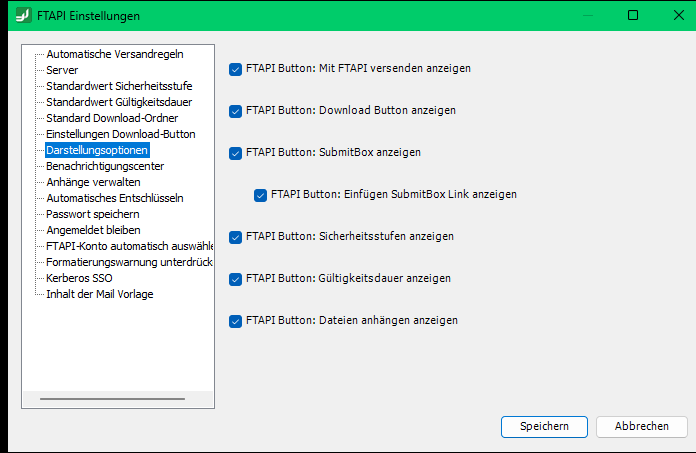Screen dimensions: 696x453
Task: Select 'Anhänge verwalten' tree item
Action: [x=93, y=182]
